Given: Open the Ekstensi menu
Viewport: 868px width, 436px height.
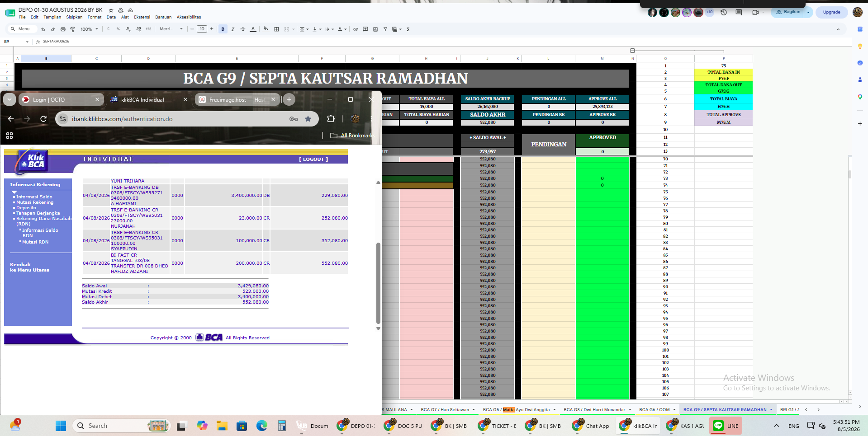Looking at the screenshot, I should tap(142, 17).
